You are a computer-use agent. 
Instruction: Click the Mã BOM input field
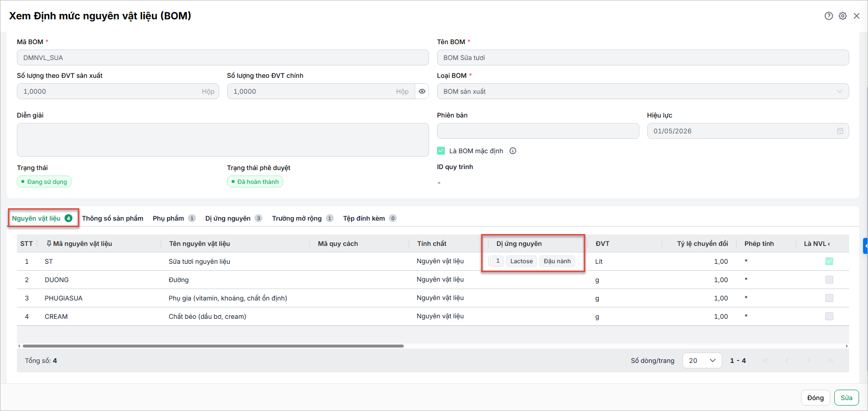(223, 58)
